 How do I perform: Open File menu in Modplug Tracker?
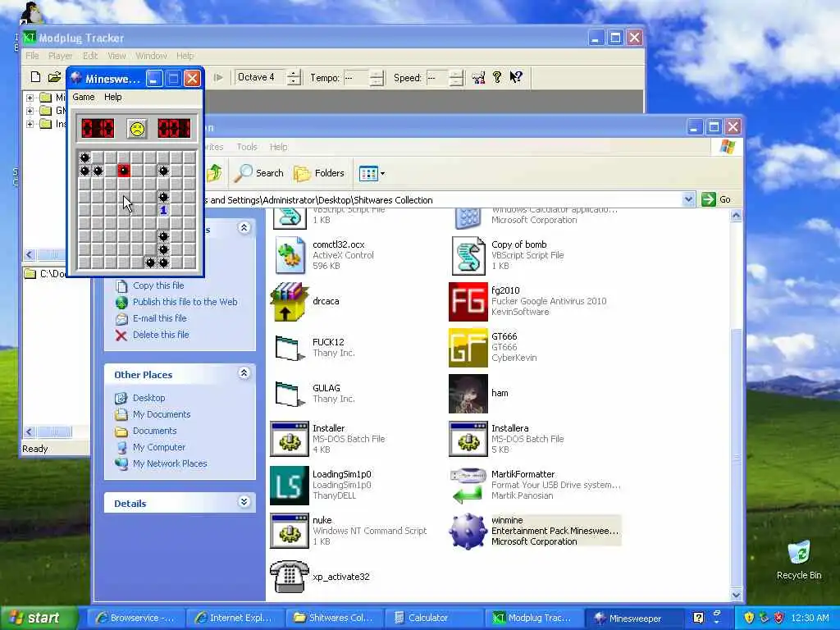(x=32, y=56)
